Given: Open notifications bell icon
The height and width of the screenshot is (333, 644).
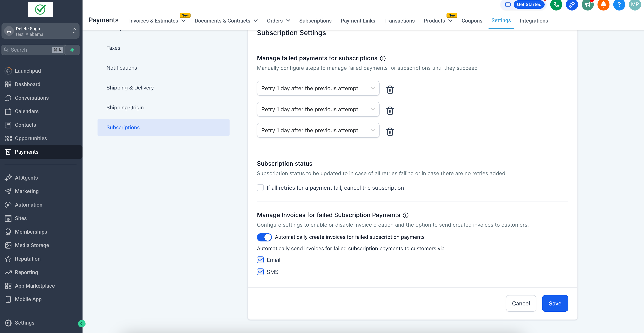Looking at the screenshot, I should (x=603, y=5).
